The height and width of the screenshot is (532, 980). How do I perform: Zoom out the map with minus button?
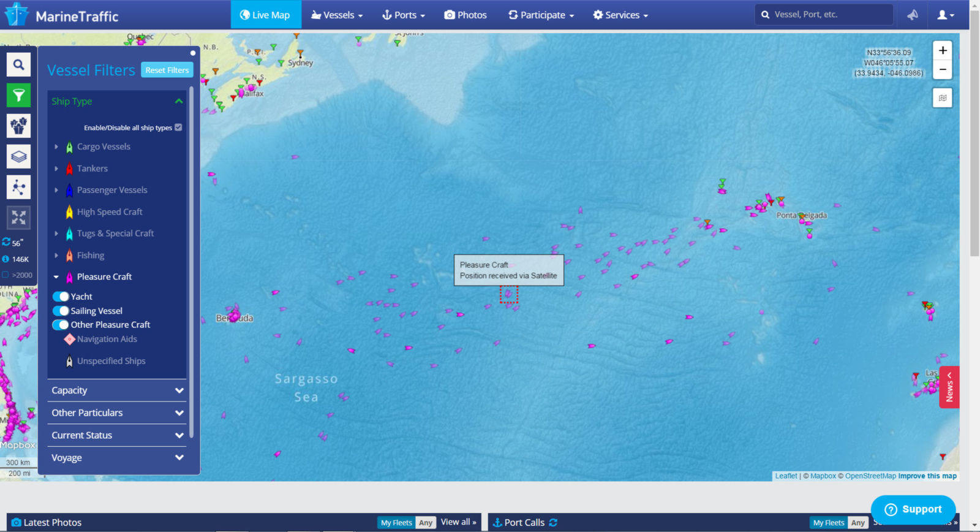pos(943,69)
